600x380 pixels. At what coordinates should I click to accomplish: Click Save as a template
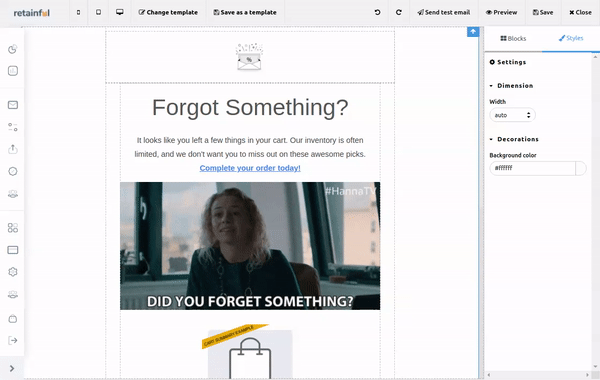pyautogui.click(x=245, y=12)
